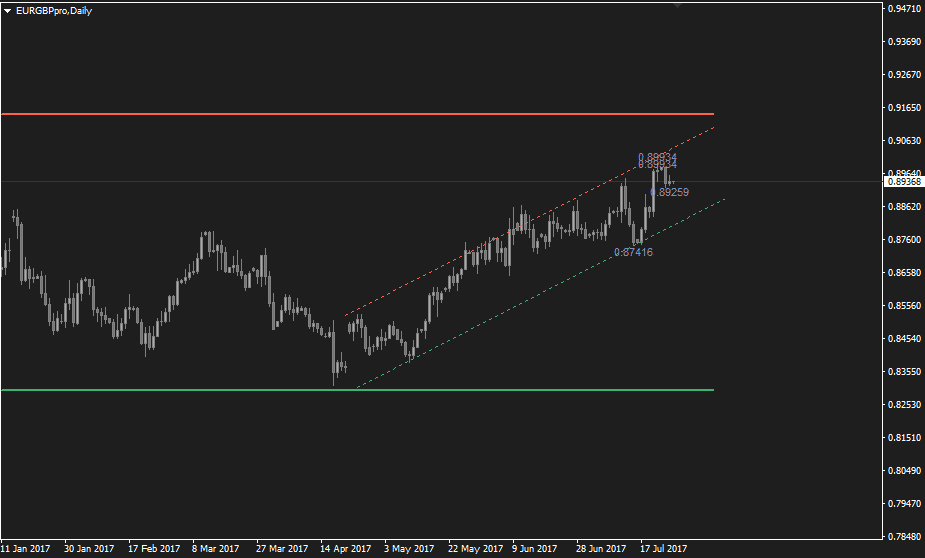Select the solid green horizontal support line
This screenshot has width=925, height=558.
point(357,390)
